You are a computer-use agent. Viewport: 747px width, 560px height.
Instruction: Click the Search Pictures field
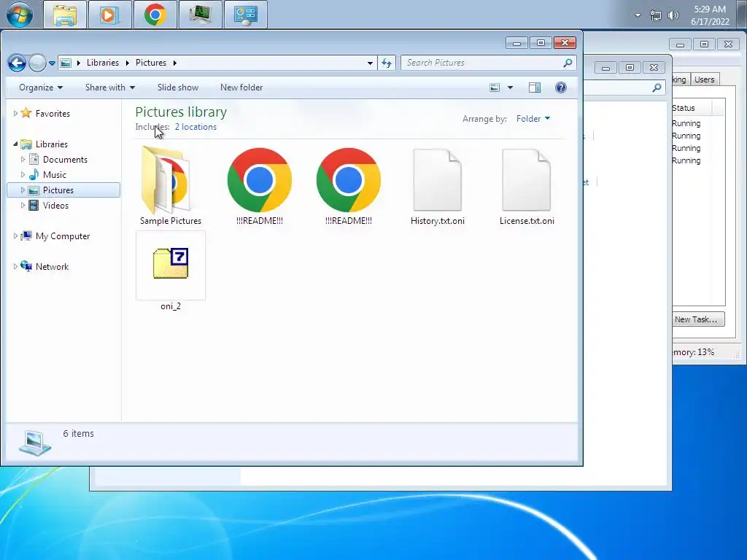tap(481, 63)
